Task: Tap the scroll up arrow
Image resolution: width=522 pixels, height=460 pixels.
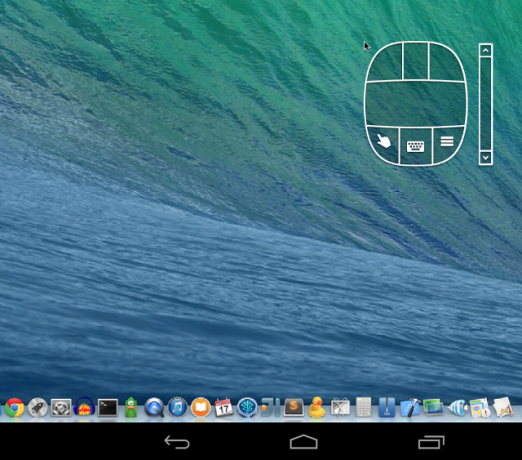Action: (486, 51)
